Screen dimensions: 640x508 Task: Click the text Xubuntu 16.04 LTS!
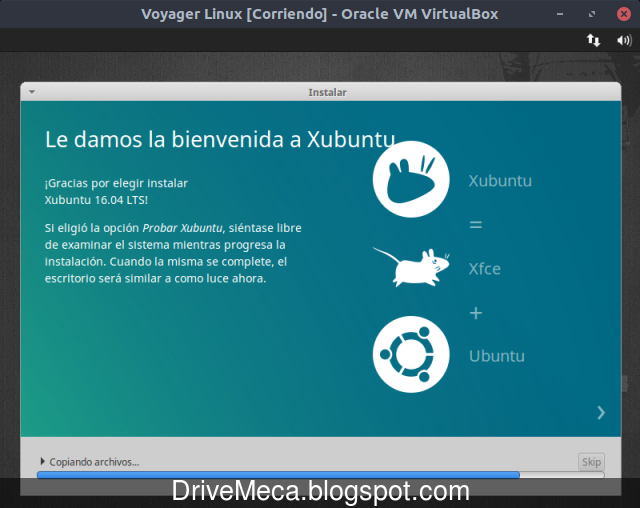point(96,200)
